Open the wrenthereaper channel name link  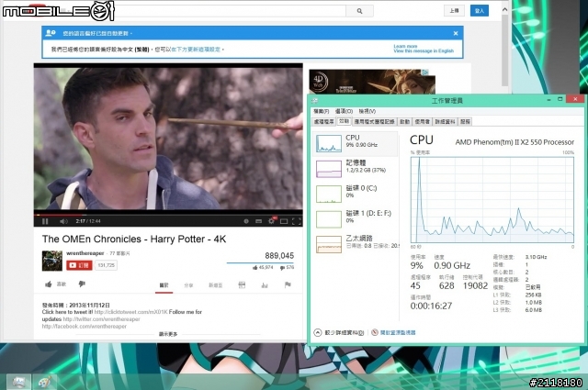pyautogui.click(x=85, y=253)
